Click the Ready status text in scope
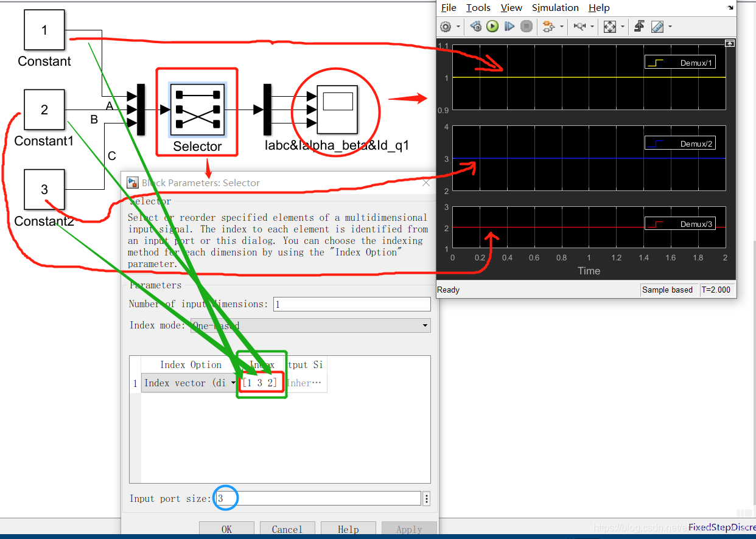 (x=449, y=290)
